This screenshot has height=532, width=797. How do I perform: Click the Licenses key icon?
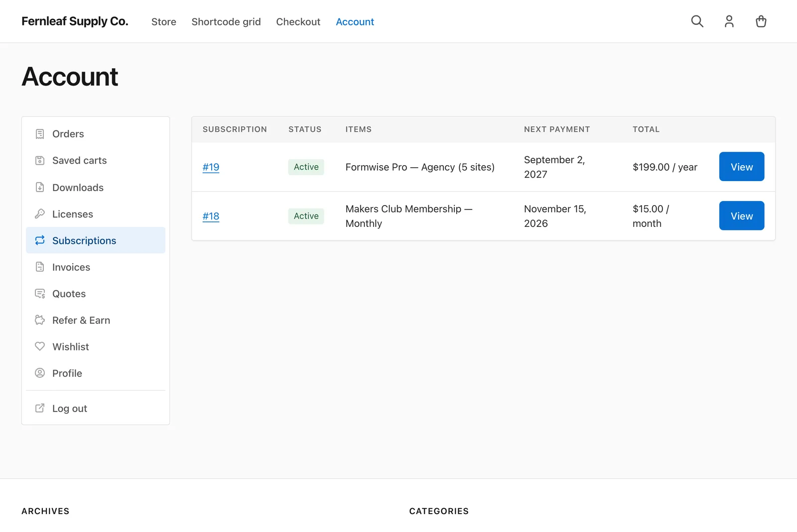[x=40, y=214]
